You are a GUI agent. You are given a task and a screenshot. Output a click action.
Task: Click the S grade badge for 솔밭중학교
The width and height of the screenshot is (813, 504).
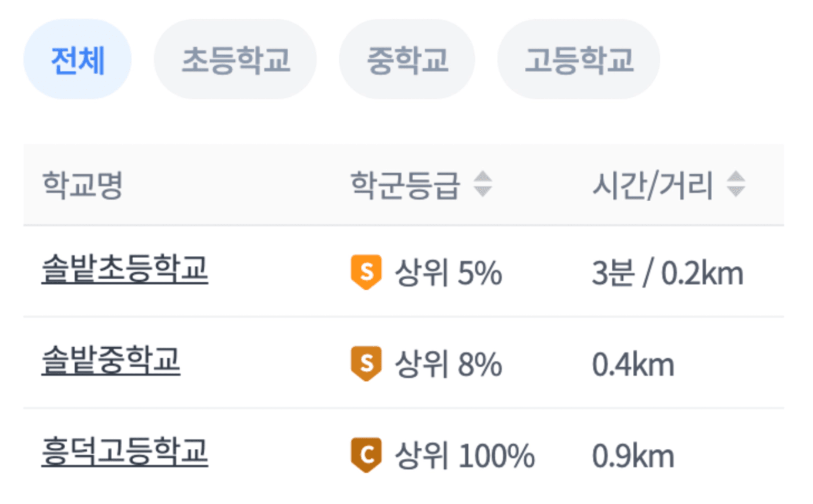[x=366, y=364]
